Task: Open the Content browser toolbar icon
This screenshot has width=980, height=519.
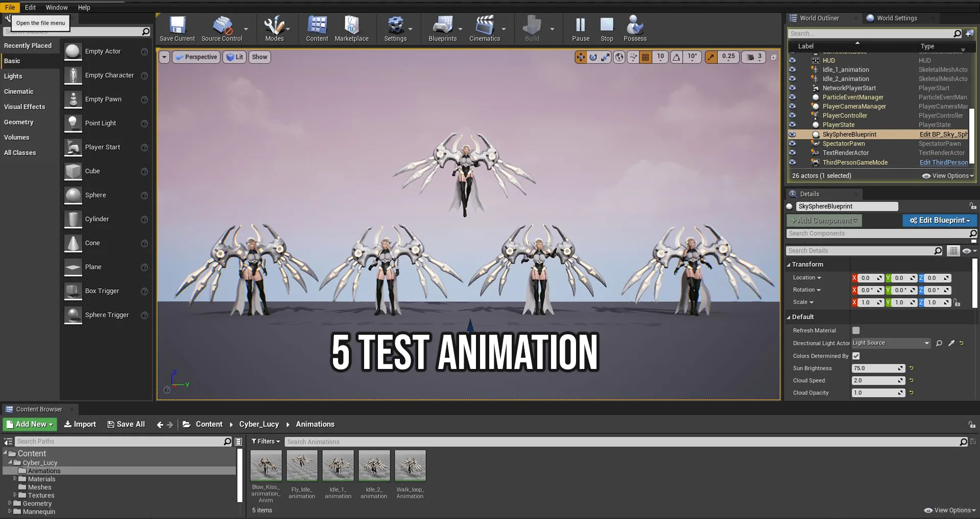Action: (x=317, y=29)
